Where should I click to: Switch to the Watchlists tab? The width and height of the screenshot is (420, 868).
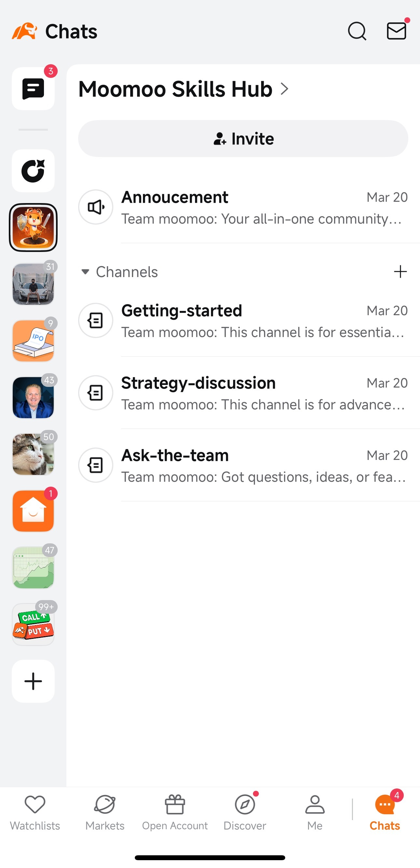point(35,813)
